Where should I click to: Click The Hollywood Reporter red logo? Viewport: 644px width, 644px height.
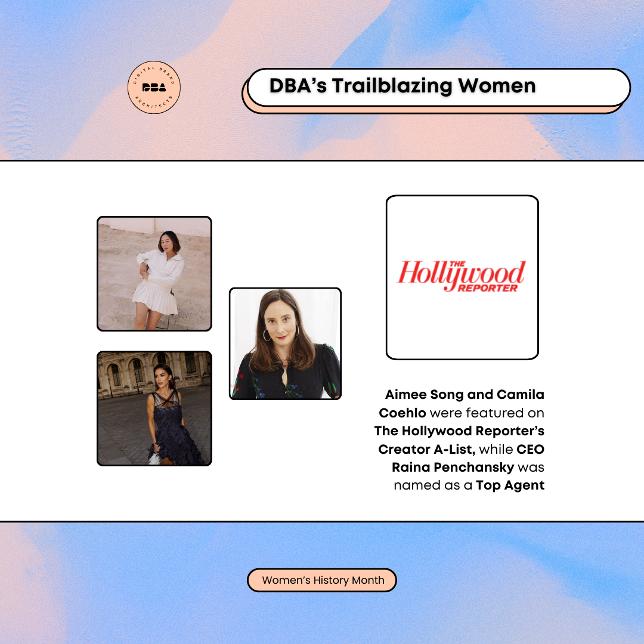[462, 276]
